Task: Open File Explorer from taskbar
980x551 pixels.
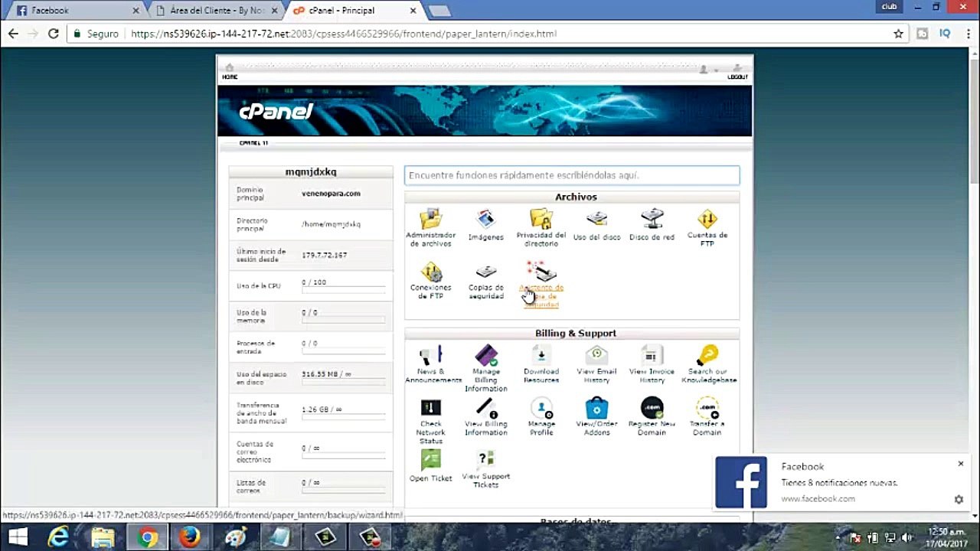Action: (103, 537)
